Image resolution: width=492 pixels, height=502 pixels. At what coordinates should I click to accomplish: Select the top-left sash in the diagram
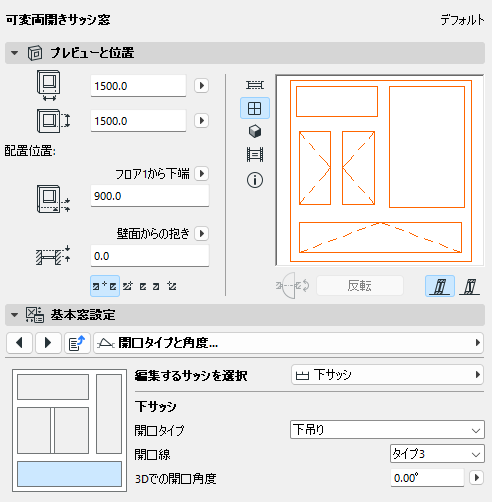pos(53,387)
